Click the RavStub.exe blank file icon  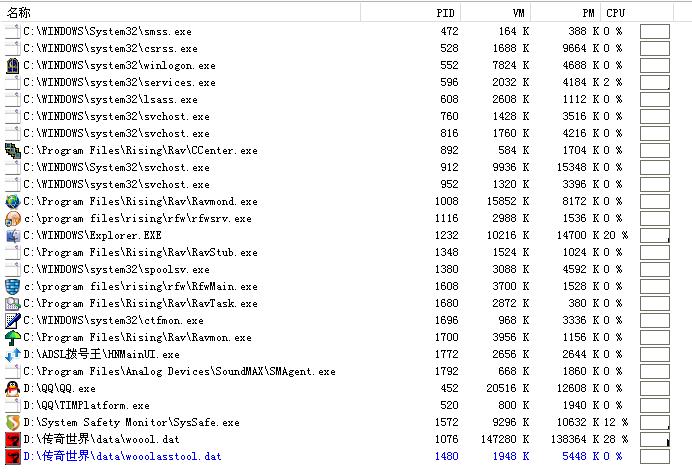[13, 253]
